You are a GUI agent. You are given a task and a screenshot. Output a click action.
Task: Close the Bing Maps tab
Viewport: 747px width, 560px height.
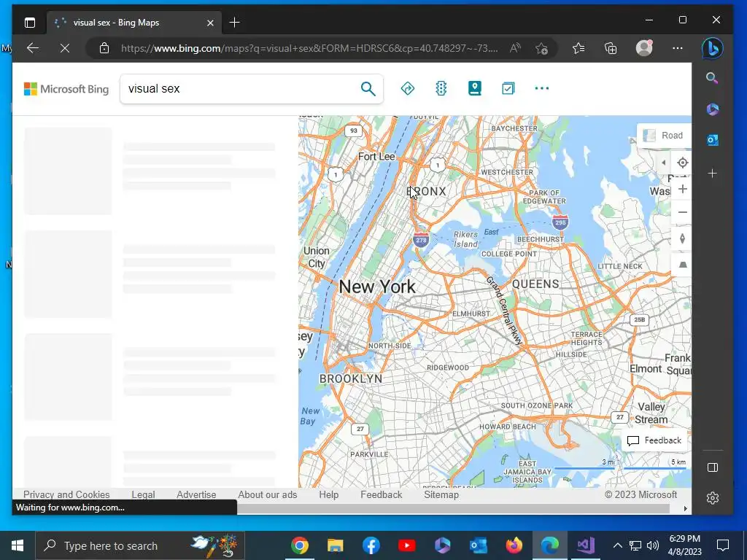pos(210,23)
